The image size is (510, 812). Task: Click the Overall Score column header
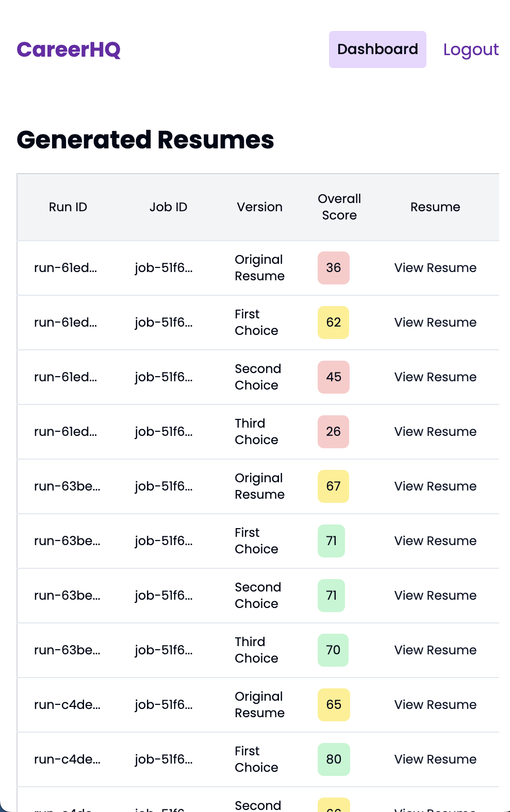click(339, 207)
